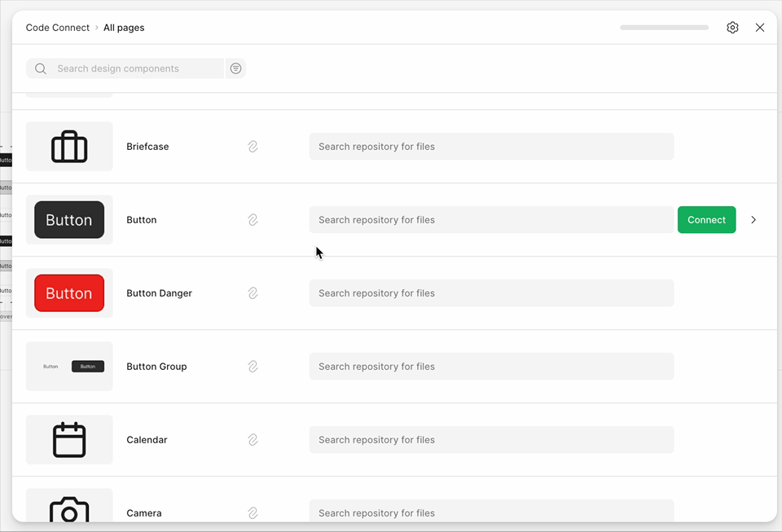Click Button repository file search field
Viewport: 782px width, 532px height.
tap(491, 220)
